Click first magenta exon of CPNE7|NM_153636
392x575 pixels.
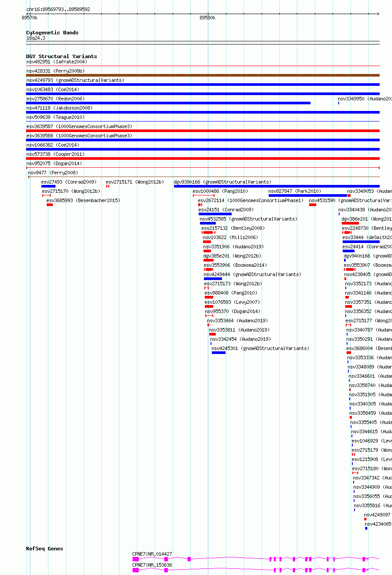point(136,570)
